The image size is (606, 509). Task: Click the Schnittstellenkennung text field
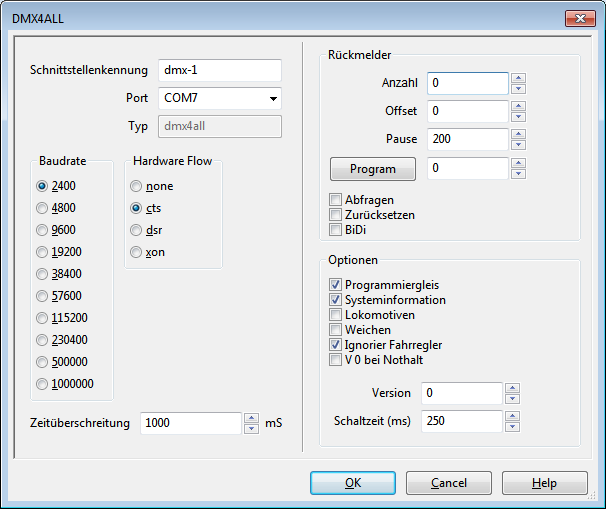tap(220, 70)
